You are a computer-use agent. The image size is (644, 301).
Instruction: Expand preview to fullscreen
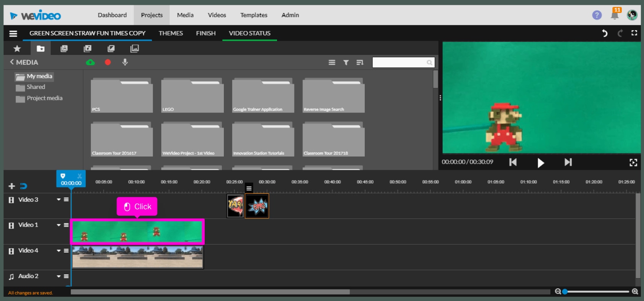pos(633,163)
